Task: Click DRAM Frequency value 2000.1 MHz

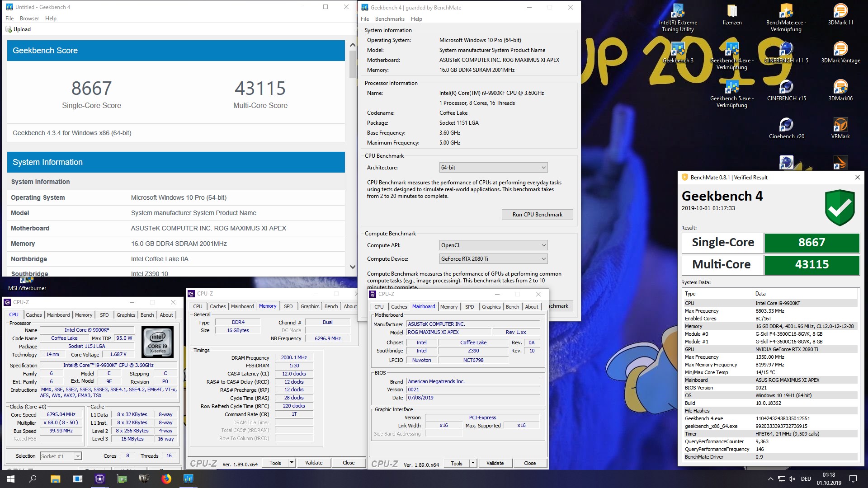Action: tap(294, 357)
